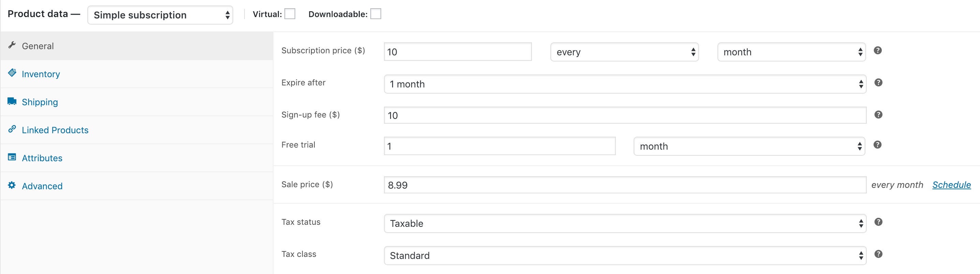Click the Subscription price help icon

(x=878, y=50)
